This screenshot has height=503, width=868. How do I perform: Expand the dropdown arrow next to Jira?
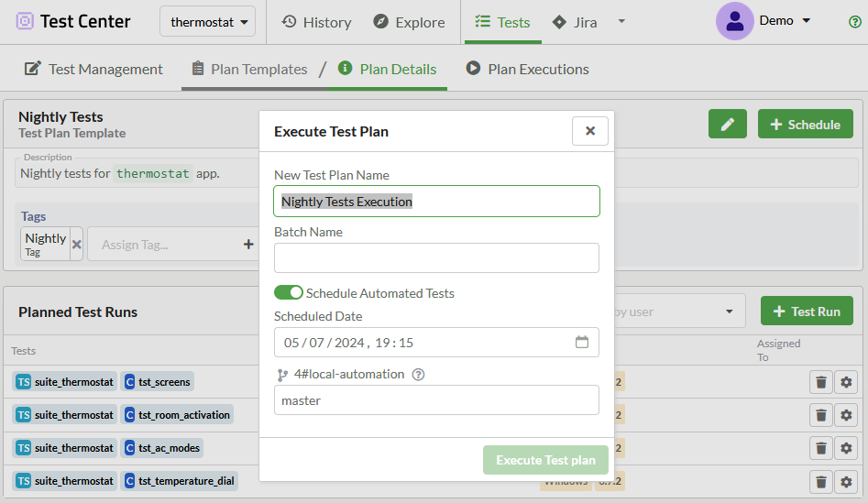click(621, 22)
